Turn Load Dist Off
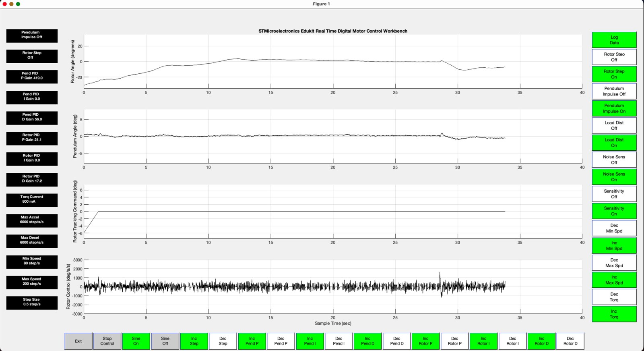 coord(614,125)
